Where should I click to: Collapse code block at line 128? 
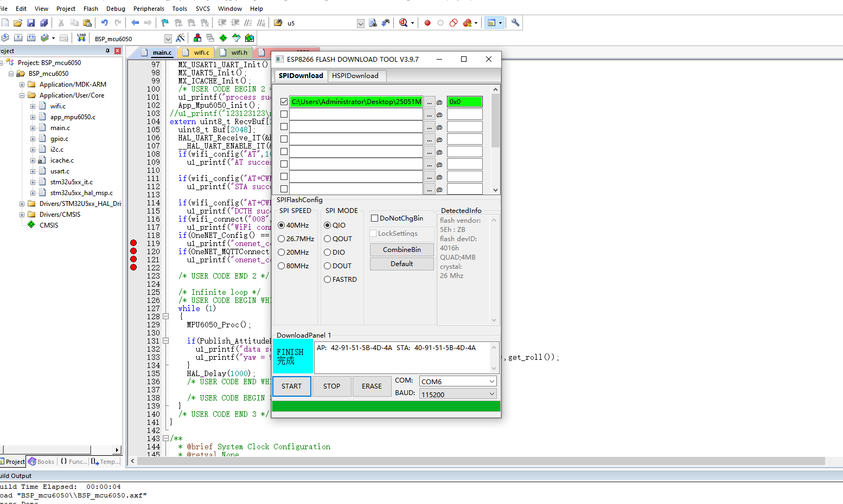pos(166,316)
